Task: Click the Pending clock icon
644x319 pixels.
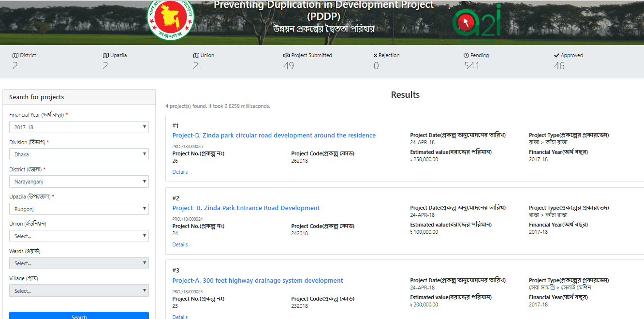Action: (466, 56)
